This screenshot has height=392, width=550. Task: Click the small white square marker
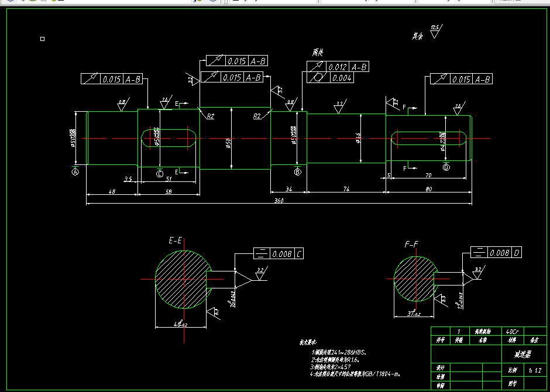click(43, 39)
